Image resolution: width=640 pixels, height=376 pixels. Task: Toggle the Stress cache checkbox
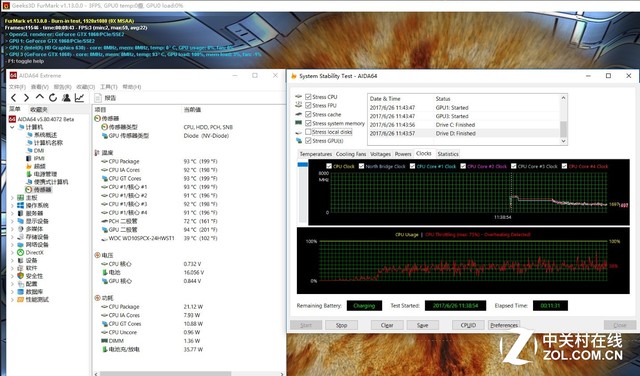pyautogui.click(x=308, y=114)
